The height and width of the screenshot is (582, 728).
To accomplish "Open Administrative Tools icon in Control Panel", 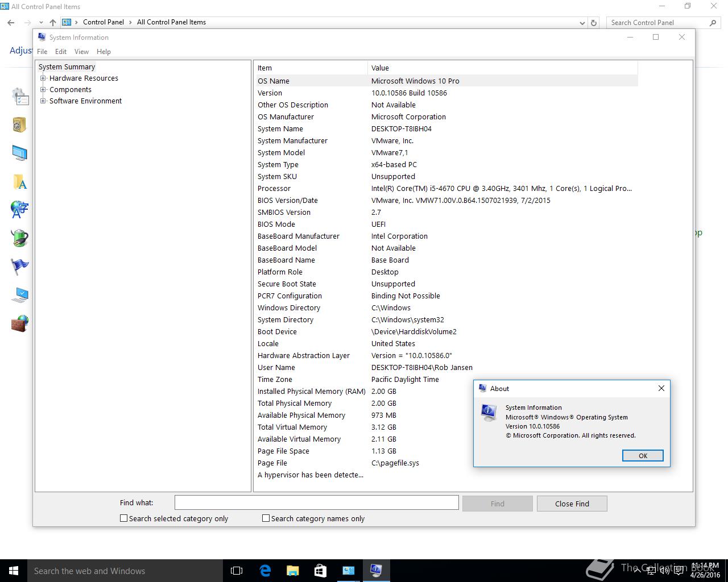I will pos(20,97).
